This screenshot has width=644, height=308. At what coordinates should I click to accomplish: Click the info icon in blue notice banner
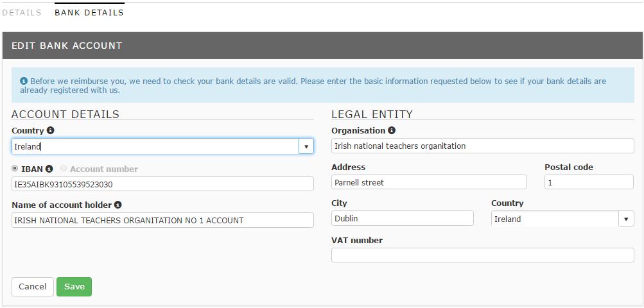[24, 81]
